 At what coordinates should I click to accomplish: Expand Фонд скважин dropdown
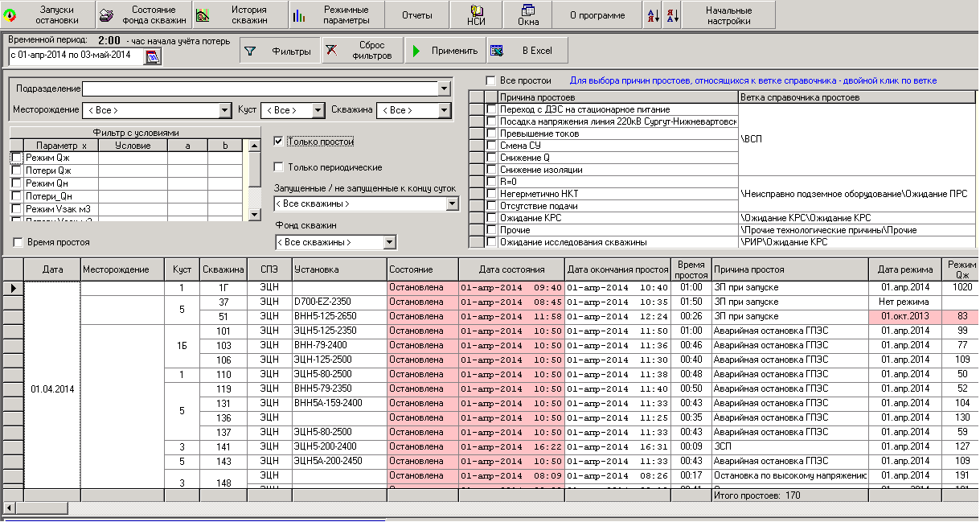pos(390,242)
